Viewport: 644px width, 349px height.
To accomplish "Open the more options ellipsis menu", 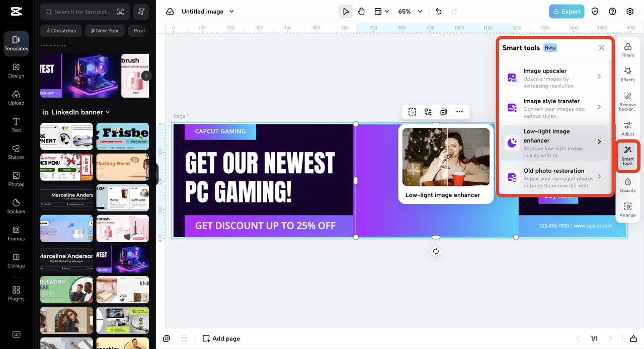I will tap(459, 112).
